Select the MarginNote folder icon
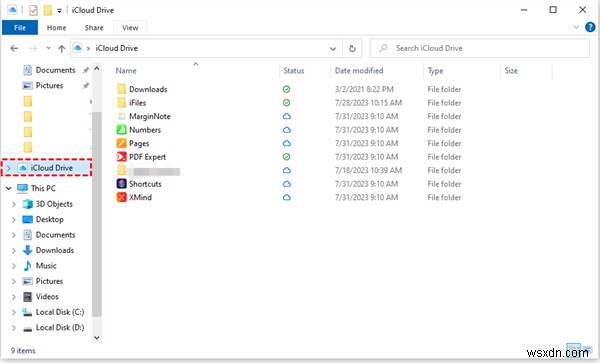The width and height of the screenshot is (600, 363). click(x=121, y=116)
